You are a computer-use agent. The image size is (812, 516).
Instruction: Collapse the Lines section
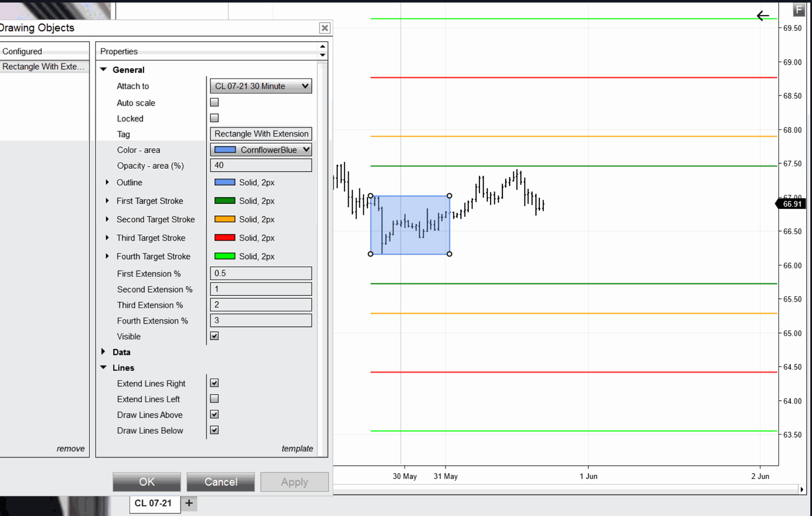click(x=103, y=367)
